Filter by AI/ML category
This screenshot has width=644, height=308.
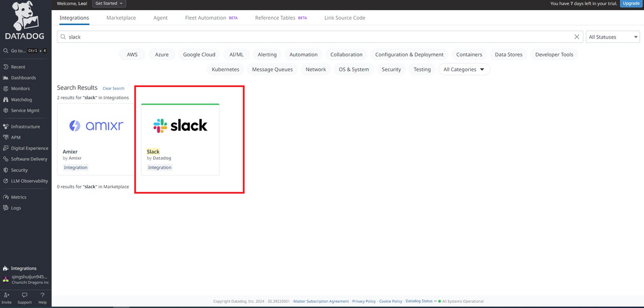point(237,54)
